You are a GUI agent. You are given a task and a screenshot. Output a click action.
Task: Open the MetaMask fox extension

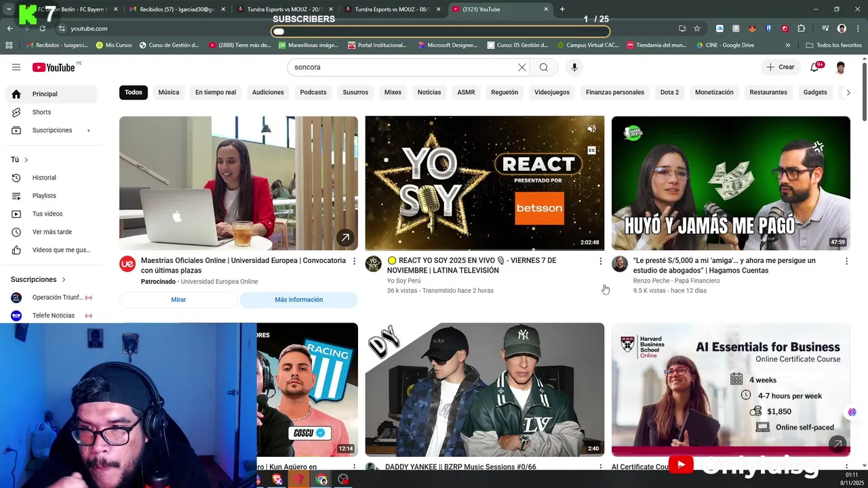click(x=752, y=28)
